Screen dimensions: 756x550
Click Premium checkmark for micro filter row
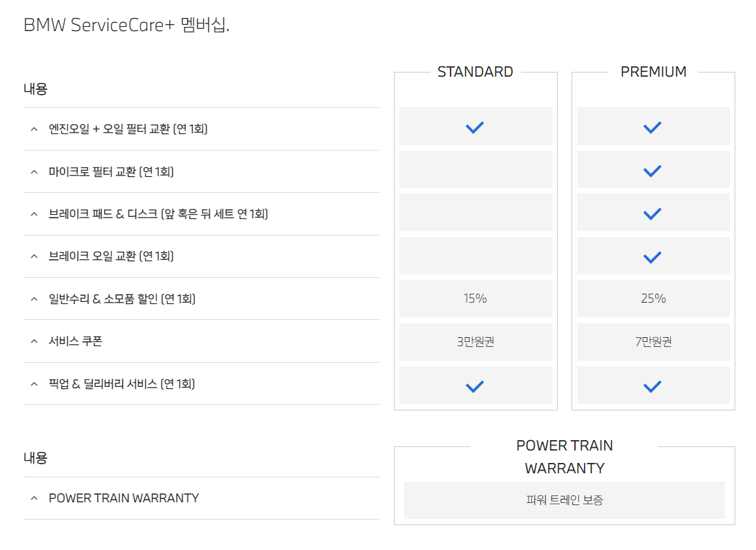[652, 171]
